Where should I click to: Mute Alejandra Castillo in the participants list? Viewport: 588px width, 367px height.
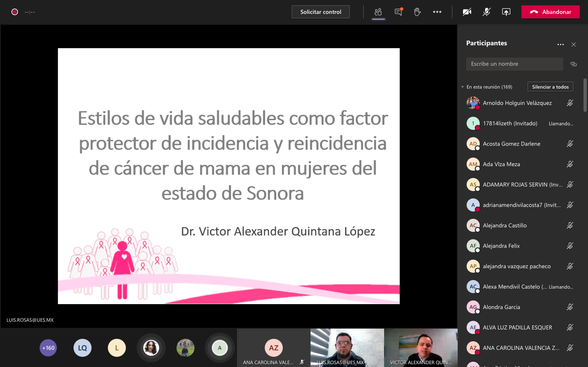(570, 225)
